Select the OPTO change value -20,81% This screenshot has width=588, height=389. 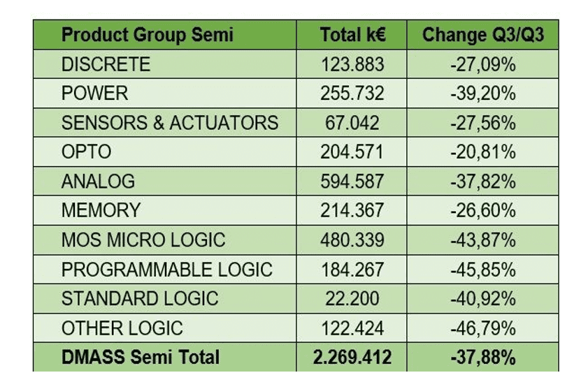[x=483, y=152]
